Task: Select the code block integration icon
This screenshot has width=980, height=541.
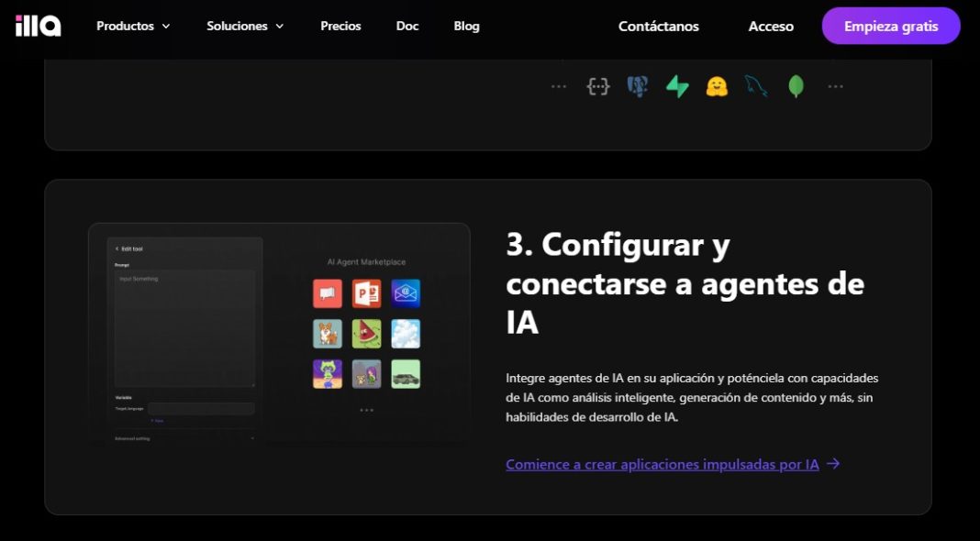Action: [x=598, y=85]
